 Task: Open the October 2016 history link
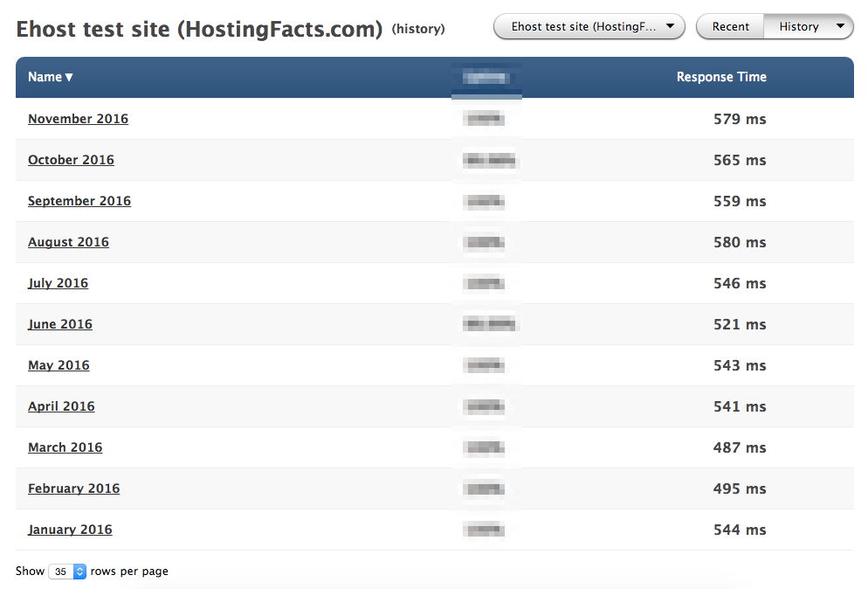click(71, 160)
